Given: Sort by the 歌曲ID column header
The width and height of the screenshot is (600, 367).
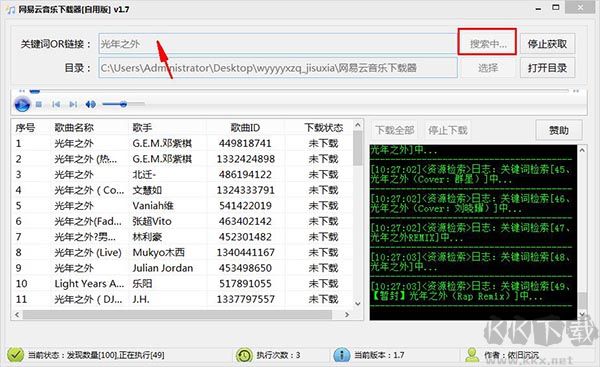Looking at the screenshot, I should coord(245,127).
